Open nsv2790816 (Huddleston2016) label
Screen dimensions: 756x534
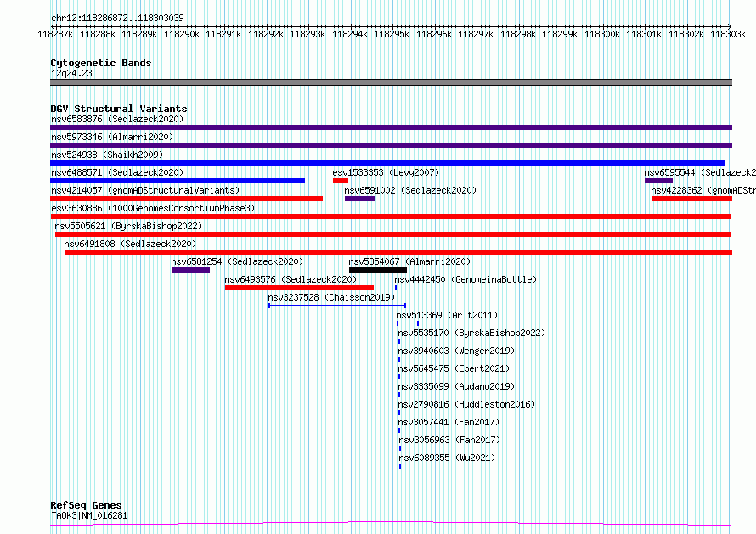coord(466,404)
